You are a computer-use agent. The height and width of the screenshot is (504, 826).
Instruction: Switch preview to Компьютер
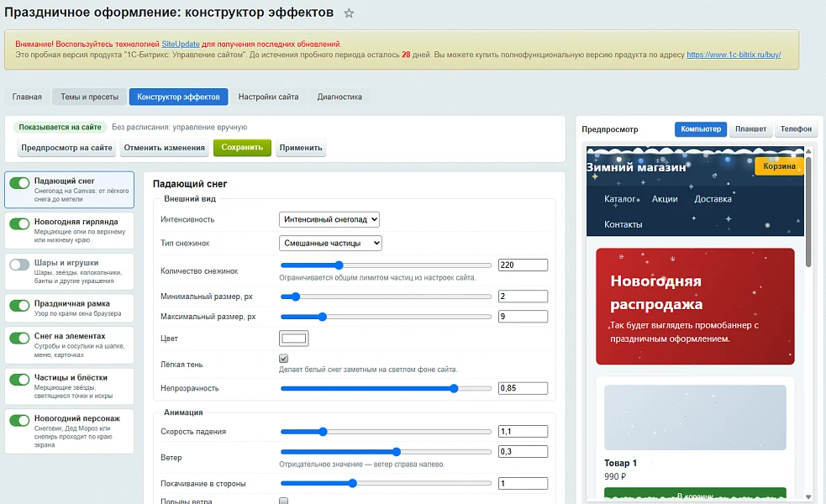(x=701, y=129)
